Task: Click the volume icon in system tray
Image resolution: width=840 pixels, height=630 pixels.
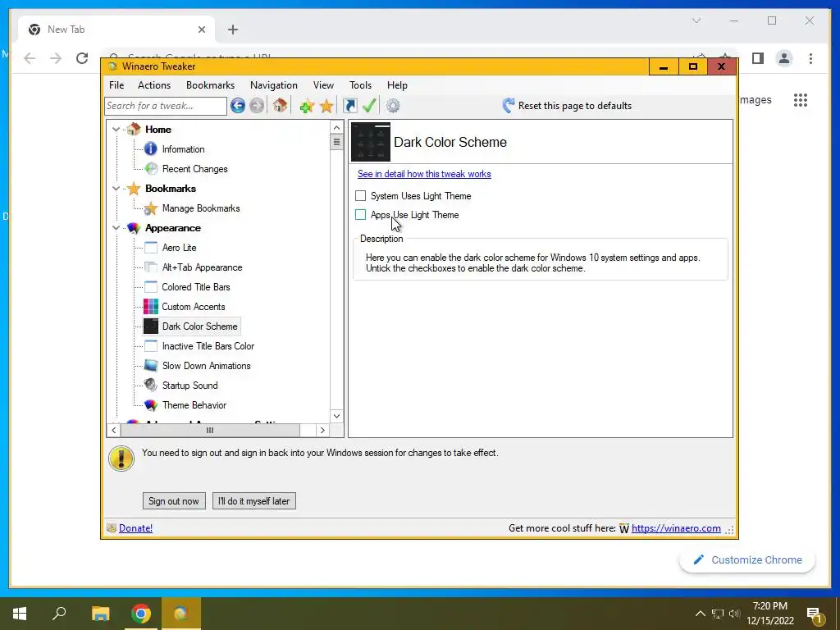Action: tap(734, 614)
